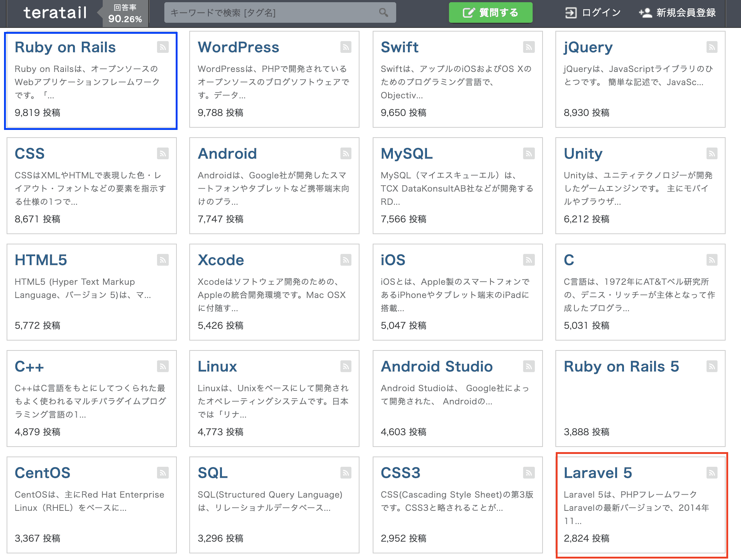Viewport: 741px width, 560px height.
Task: Open the SQL tag title
Action: coord(213,473)
